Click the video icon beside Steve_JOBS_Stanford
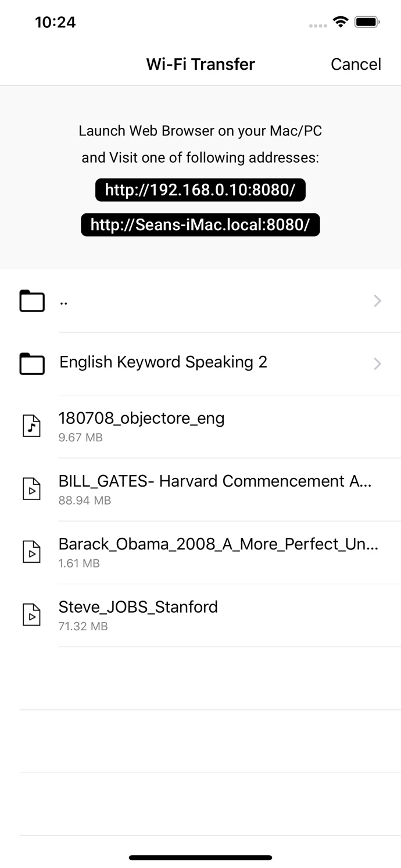This screenshot has width=401, height=868. click(32, 615)
